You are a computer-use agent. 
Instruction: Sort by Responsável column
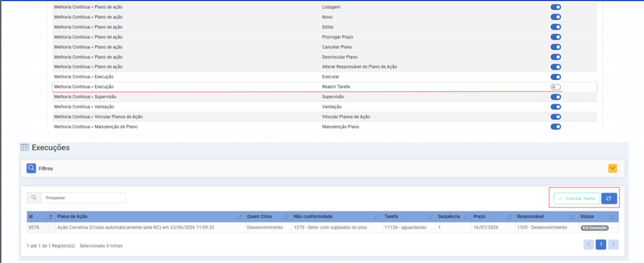pos(547,216)
